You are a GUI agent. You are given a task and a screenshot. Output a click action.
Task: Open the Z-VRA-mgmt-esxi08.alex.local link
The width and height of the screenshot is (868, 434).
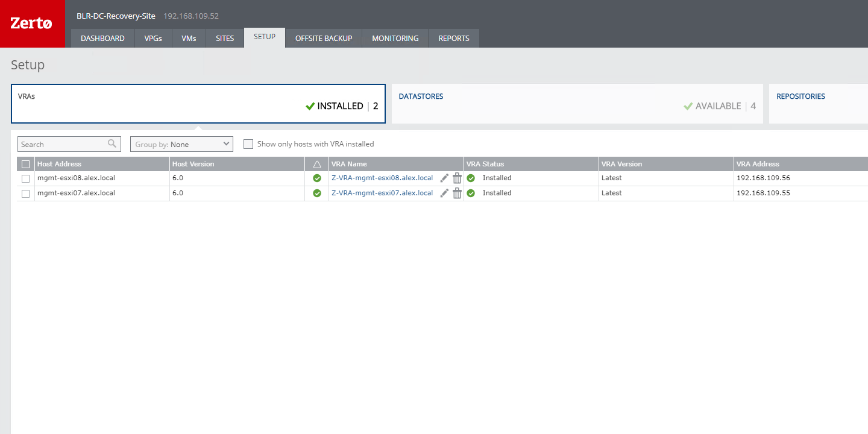tap(382, 178)
